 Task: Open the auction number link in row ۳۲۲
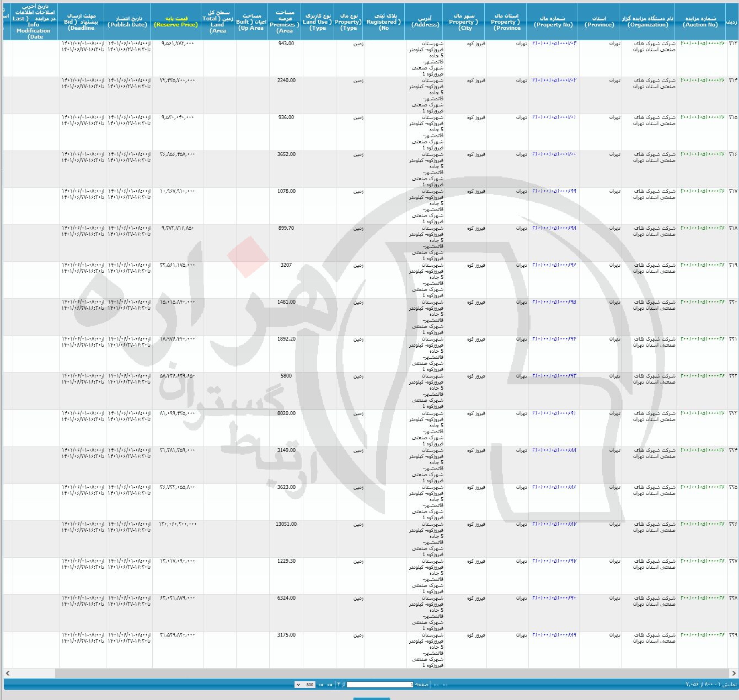pyautogui.click(x=703, y=376)
